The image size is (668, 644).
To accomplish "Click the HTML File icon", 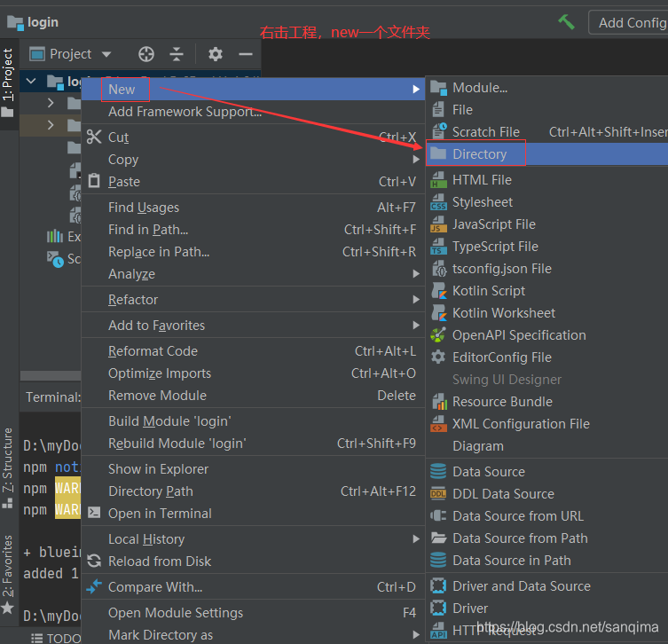I will 438,180.
